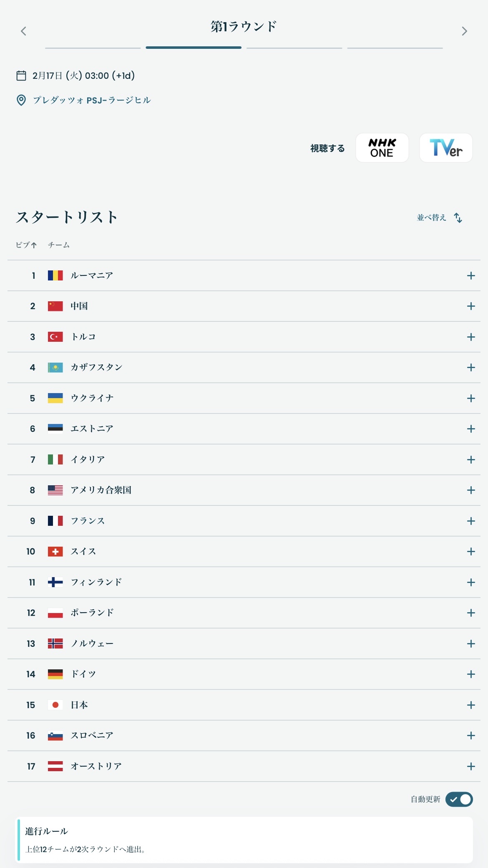Open TVer streaming logo

pos(445,148)
